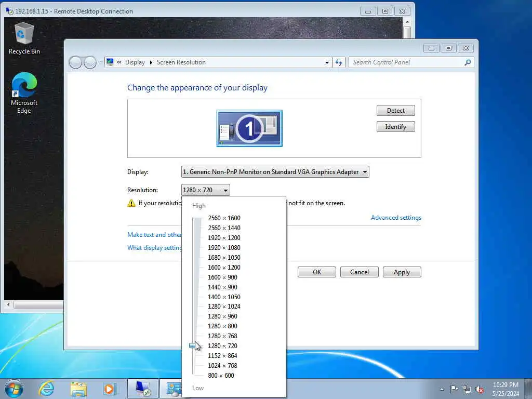Open Recycle Bin on remote desktop
532x399 pixels.
[x=24, y=38]
